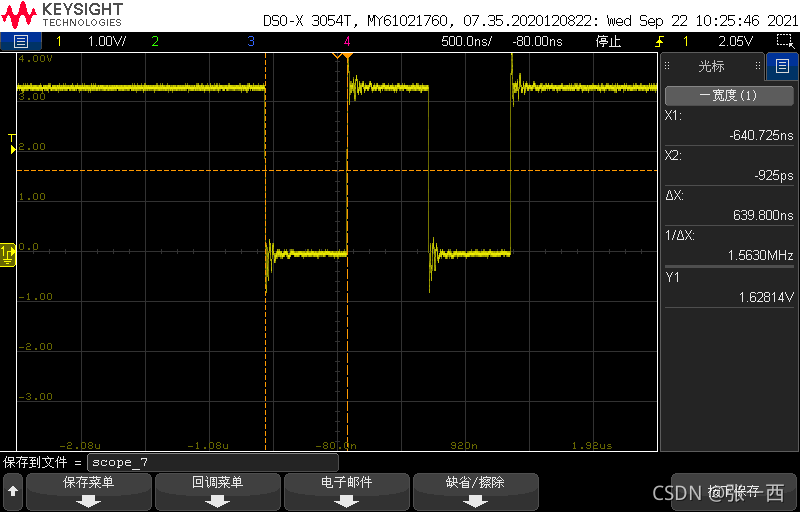Select channel 1 indicator in header
Viewport: 800px width, 512px height.
coord(59,41)
